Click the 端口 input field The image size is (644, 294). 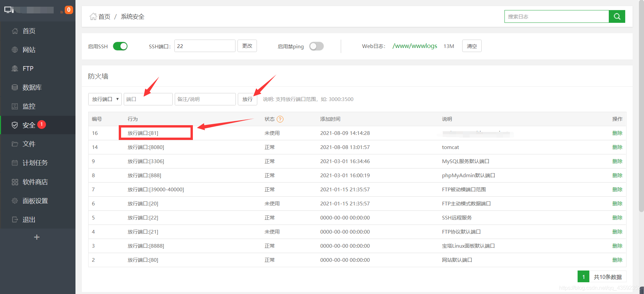coord(148,99)
